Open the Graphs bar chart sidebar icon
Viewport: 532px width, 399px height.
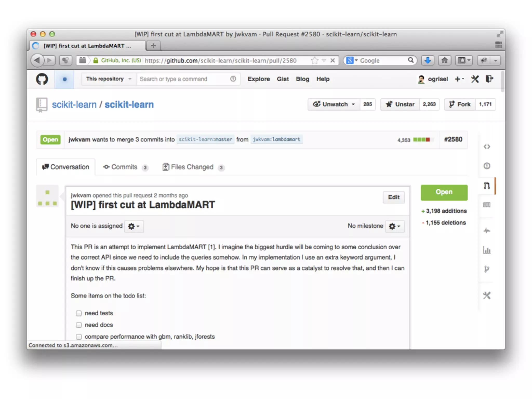(x=487, y=250)
